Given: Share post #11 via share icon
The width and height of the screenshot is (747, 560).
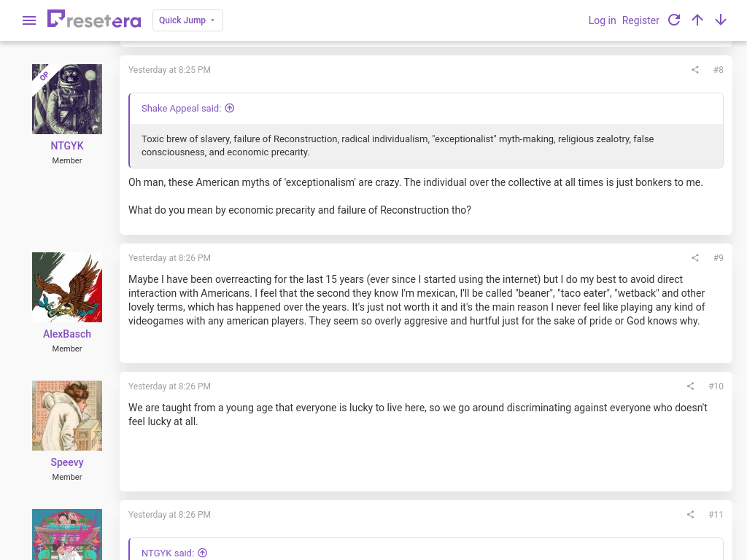Looking at the screenshot, I should pos(690,515).
